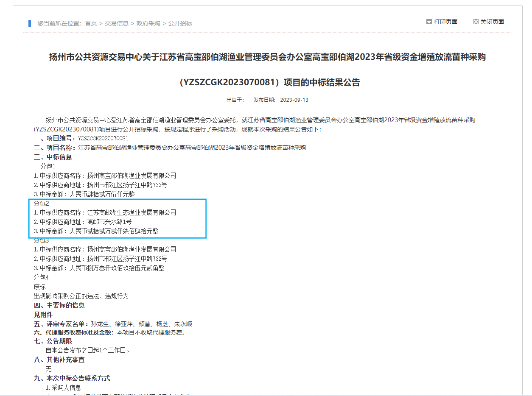
Task: Click the 关闭页面 text link
Action: coord(492,22)
